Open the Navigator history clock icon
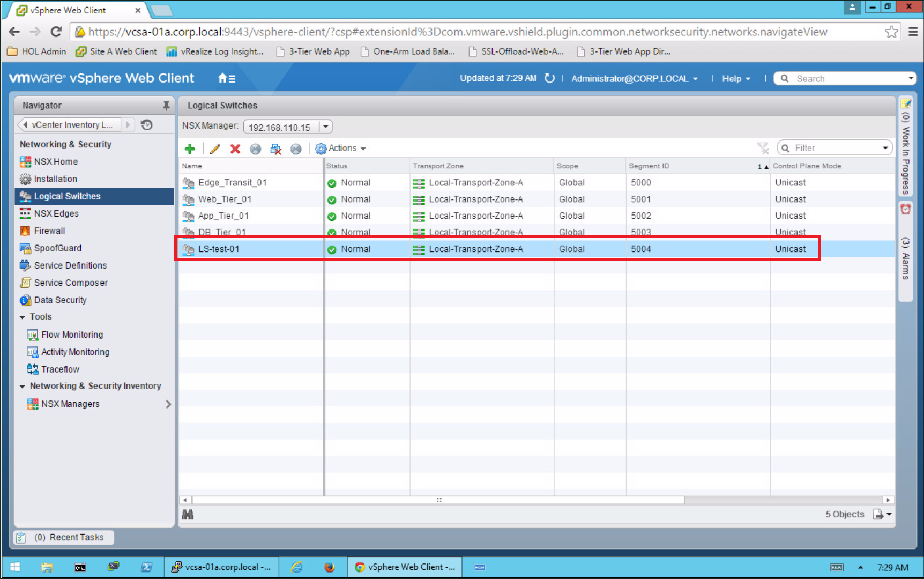924x579 pixels. (x=147, y=125)
